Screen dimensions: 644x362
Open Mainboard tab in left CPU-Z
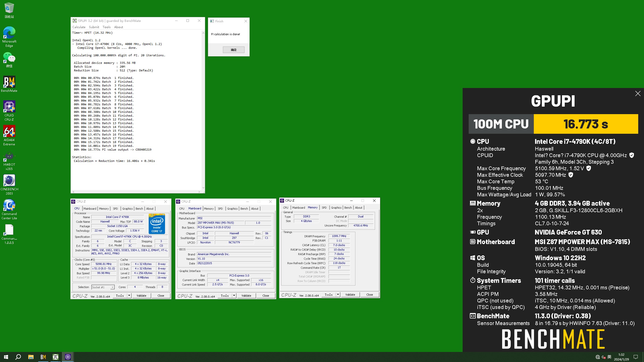(x=90, y=209)
